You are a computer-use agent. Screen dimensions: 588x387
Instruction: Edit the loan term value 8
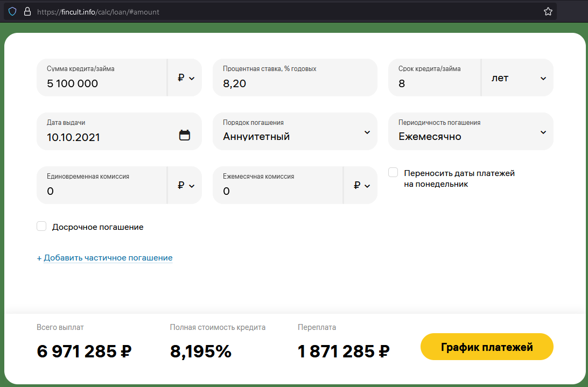pyautogui.click(x=434, y=78)
